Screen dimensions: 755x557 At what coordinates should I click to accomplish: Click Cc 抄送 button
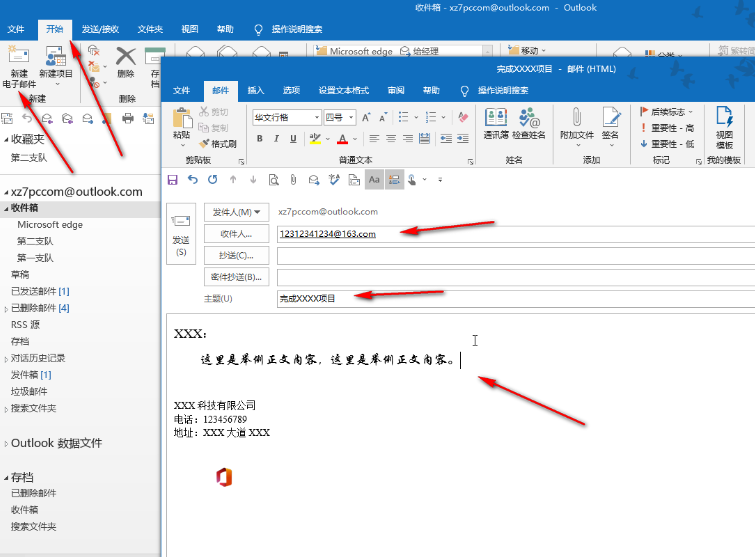click(x=236, y=256)
